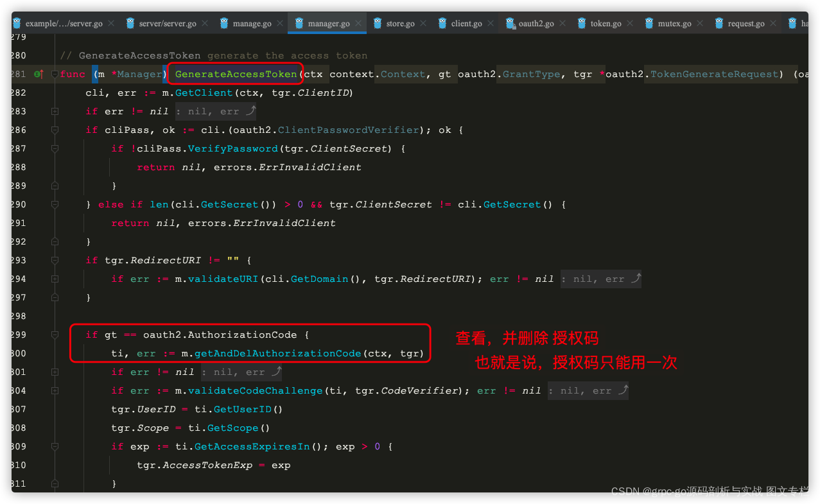Expand the ': nil, err' hint after validateCodeChallenge

588,391
